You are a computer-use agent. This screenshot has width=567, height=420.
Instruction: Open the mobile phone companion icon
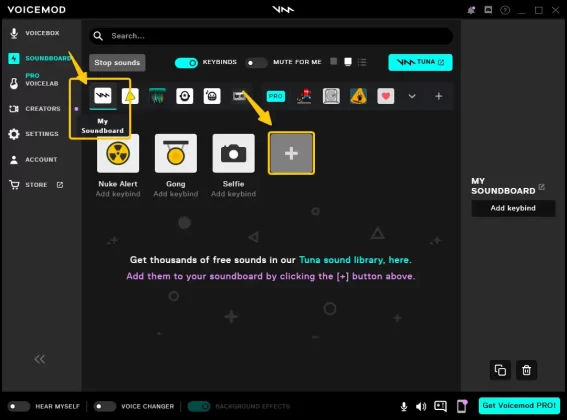coord(462,406)
